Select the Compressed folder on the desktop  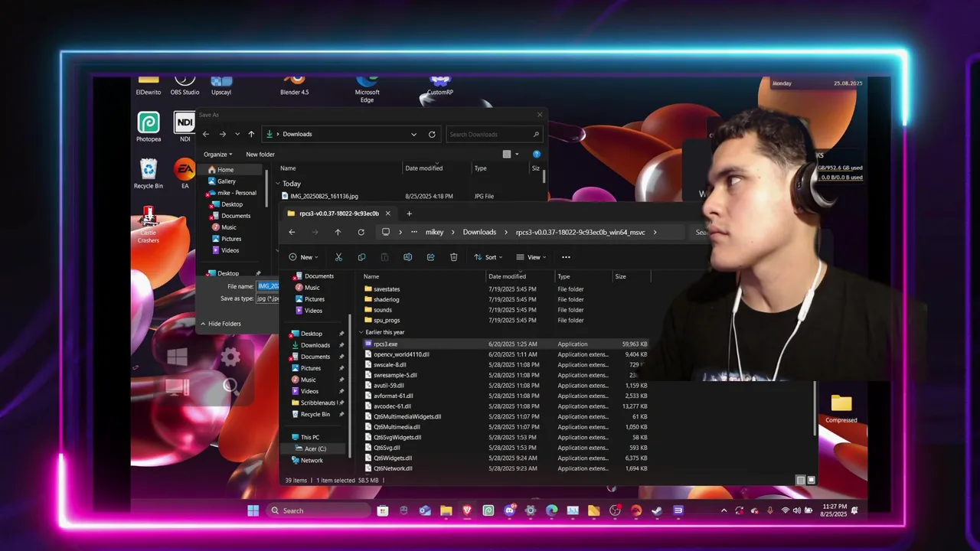click(x=841, y=409)
